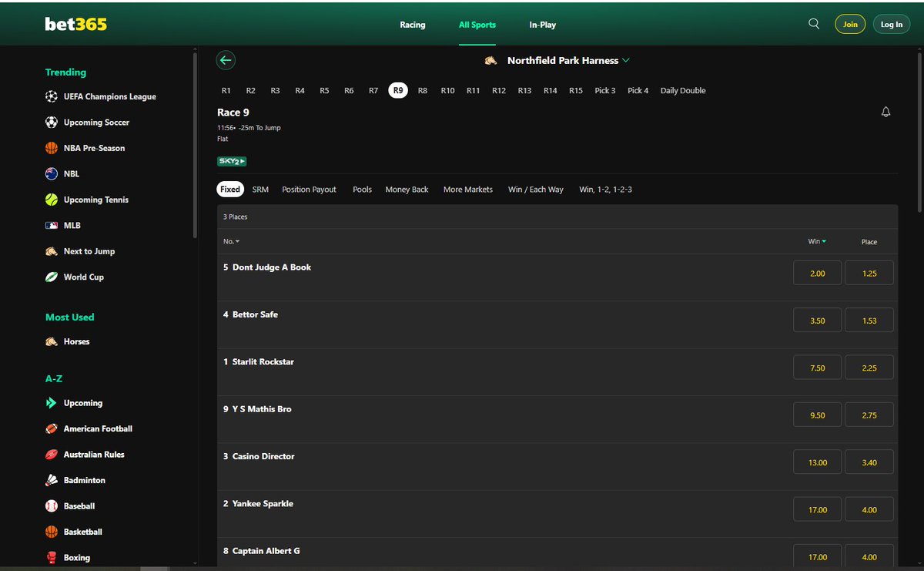Click the main page vertical scrollbar

920,131
